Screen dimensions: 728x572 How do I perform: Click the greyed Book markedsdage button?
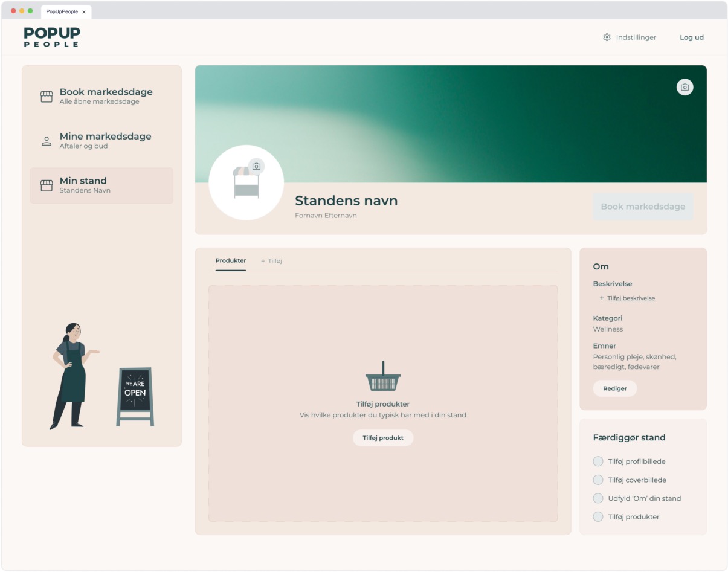click(x=642, y=207)
